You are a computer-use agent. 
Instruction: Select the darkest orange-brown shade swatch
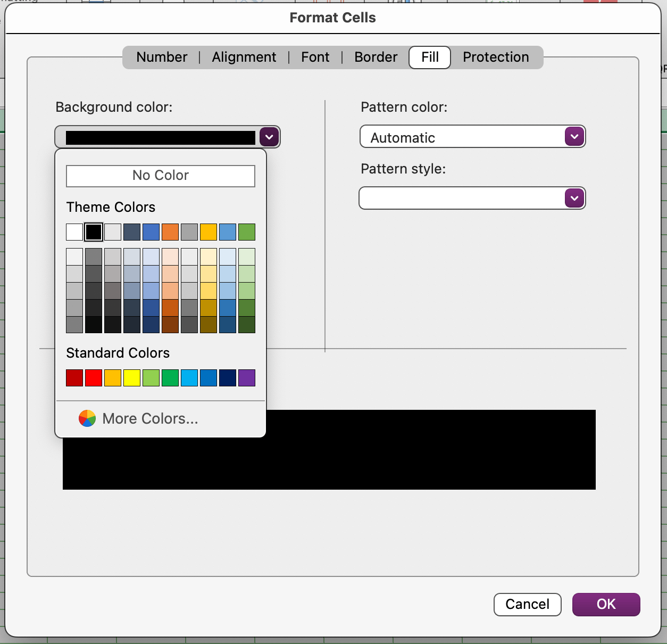coord(170,325)
